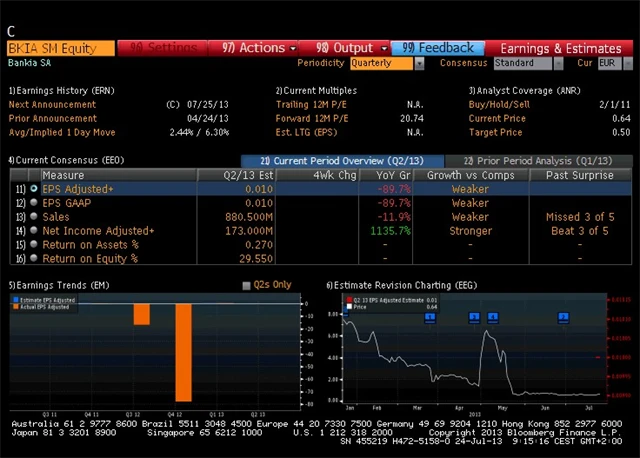Select the Net Income Adjusted+ radio button
The image size is (640, 458).
pyautogui.click(x=34, y=230)
